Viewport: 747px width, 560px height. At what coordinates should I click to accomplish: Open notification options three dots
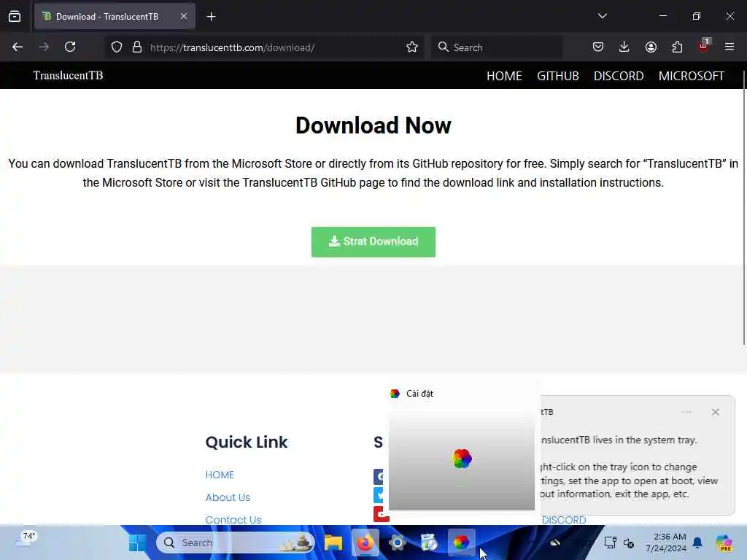point(686,412)
